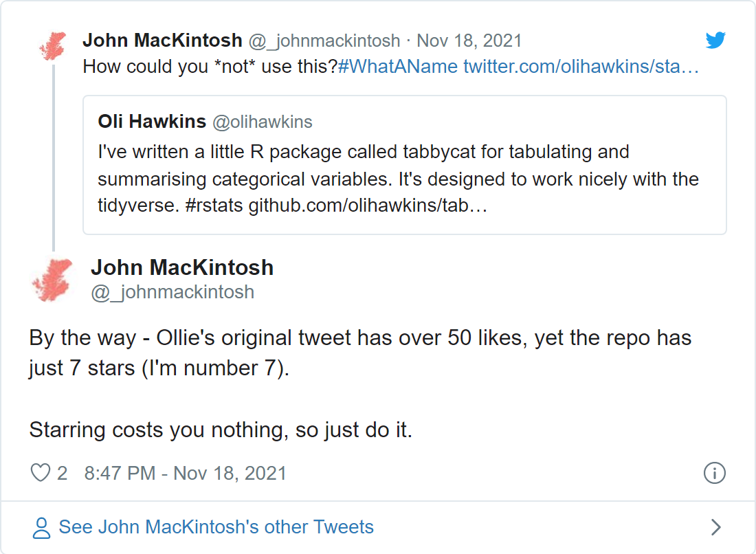Click the Oli Hawkins author name
The width and height of the screenshot is (756, 554).
click(x=152, y=122)
